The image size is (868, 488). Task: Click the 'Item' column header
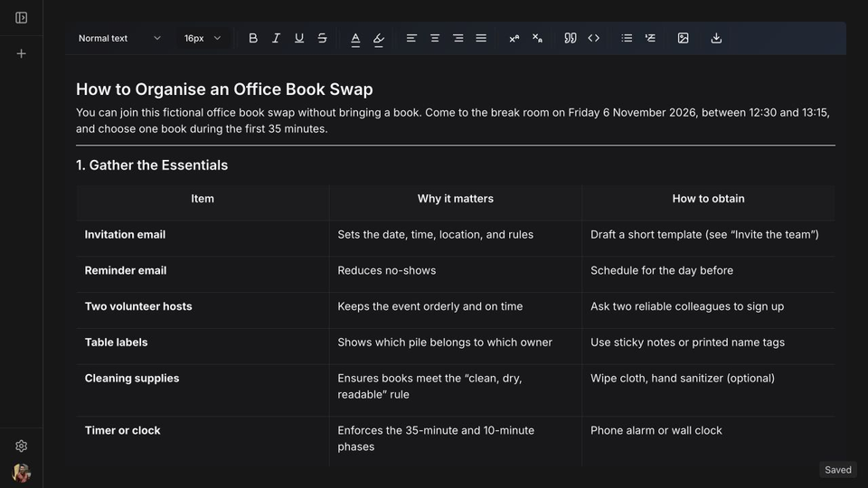coord(203,199)
